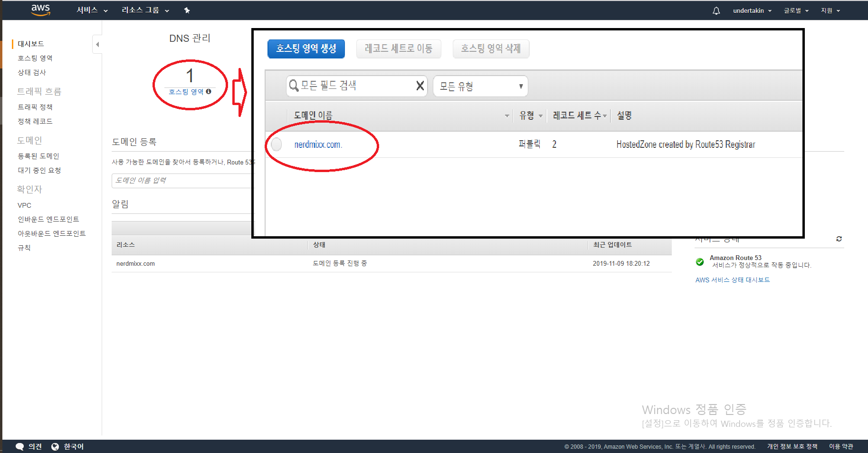Open the nerdmixx.com. hosted zone link
Screen dimensions: 868x453
click(x=318, y=145)
